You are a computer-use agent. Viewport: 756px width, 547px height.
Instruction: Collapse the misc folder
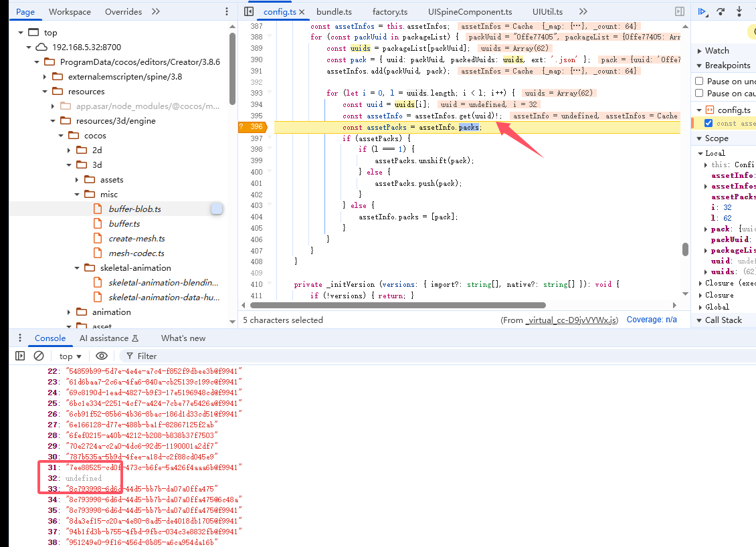77,194
